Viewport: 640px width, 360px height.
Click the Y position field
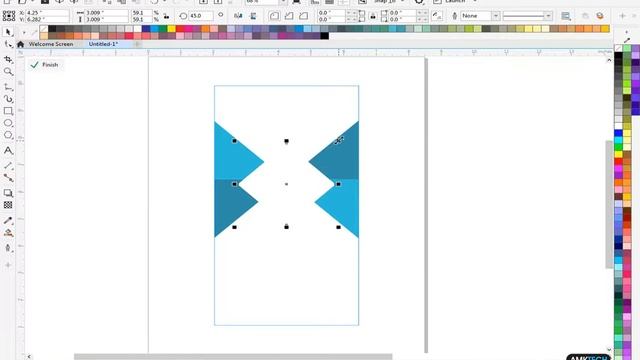coord(47,19)
